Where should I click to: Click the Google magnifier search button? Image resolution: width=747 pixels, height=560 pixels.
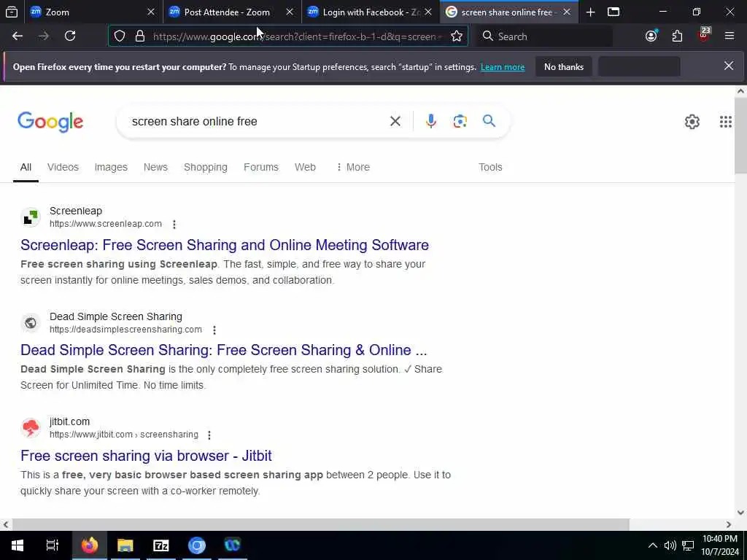point(489,121)
